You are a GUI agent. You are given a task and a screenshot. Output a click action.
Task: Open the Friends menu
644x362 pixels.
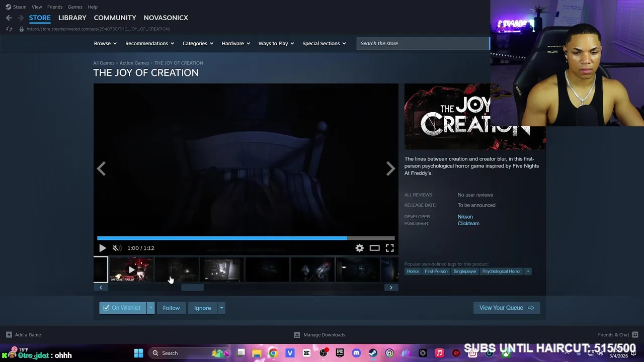click(55, 7)
